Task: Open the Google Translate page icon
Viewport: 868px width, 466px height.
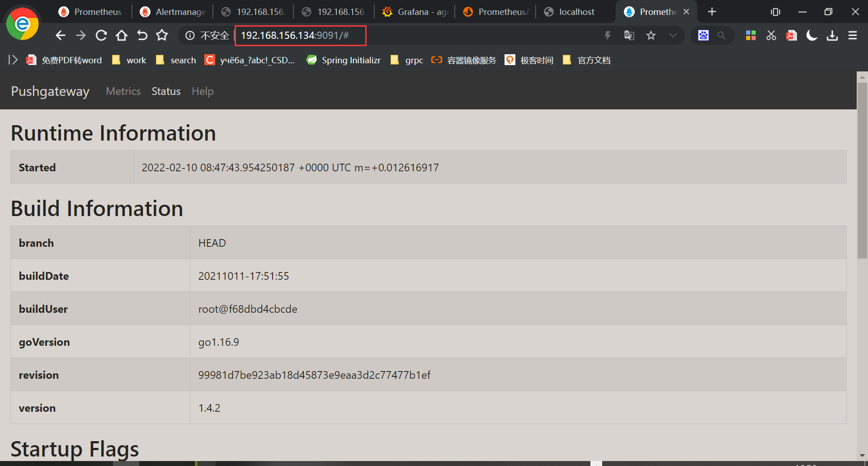Action: click(x=629, y=35)
